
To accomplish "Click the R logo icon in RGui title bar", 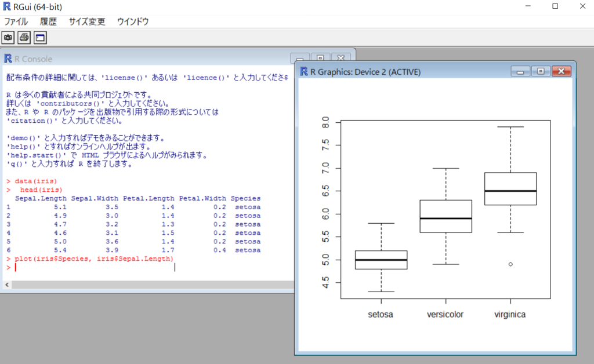I will (x=6, y=6).
